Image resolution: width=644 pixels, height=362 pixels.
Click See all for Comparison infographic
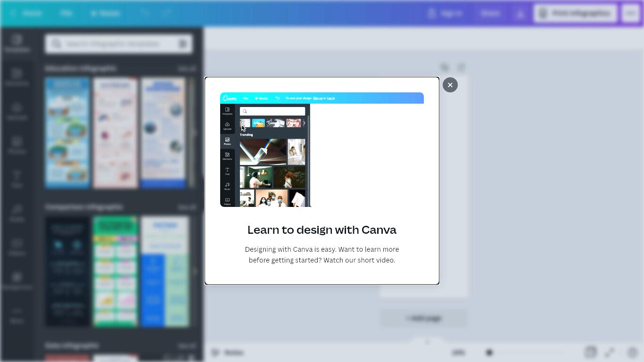click(x=186, y=207)
